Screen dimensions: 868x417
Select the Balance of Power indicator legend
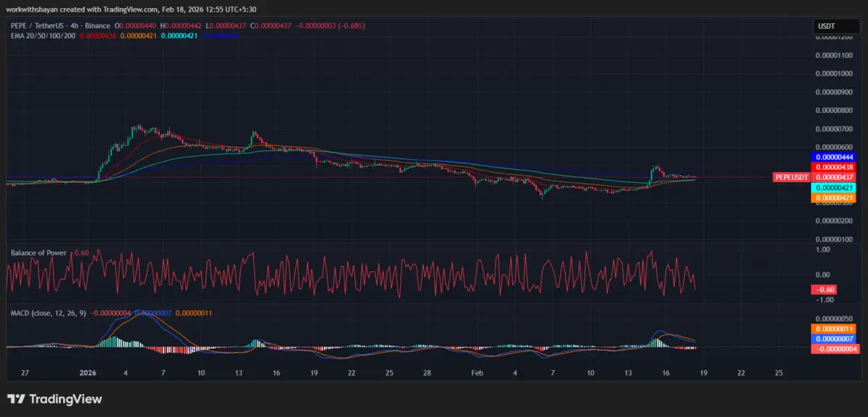tap(38, 253)
